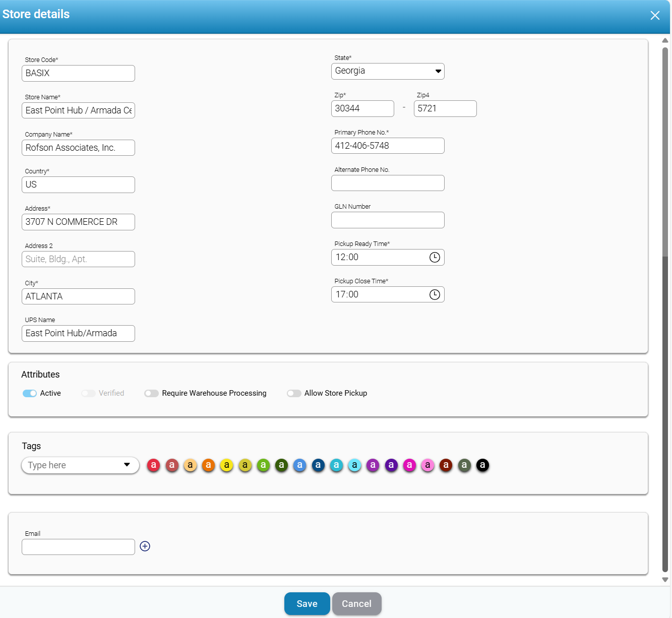Screen dimensions: 672x618
Task: Enable Require Warehouse Processing toggle
Action: click(151, 394)
